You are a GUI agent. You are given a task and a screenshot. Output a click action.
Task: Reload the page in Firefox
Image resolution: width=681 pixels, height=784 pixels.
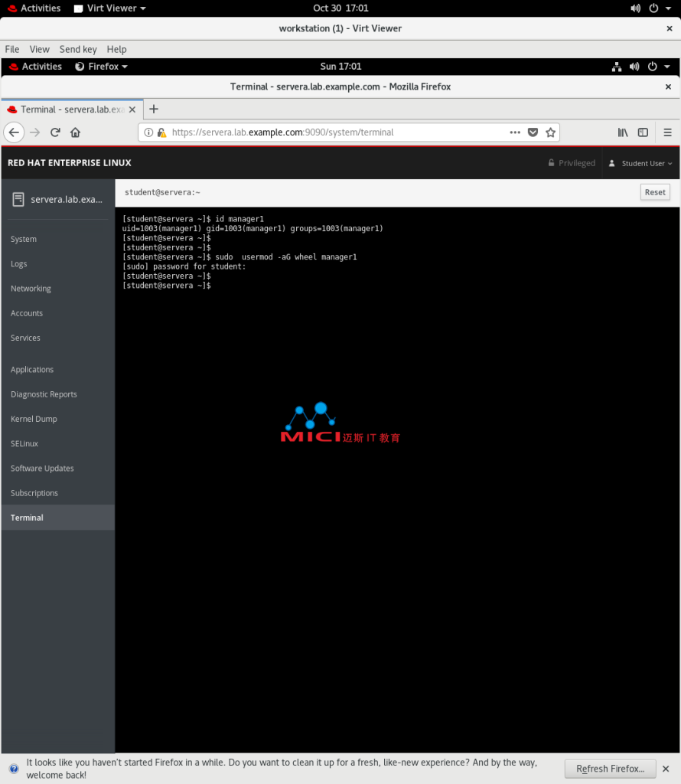(55, 132)
